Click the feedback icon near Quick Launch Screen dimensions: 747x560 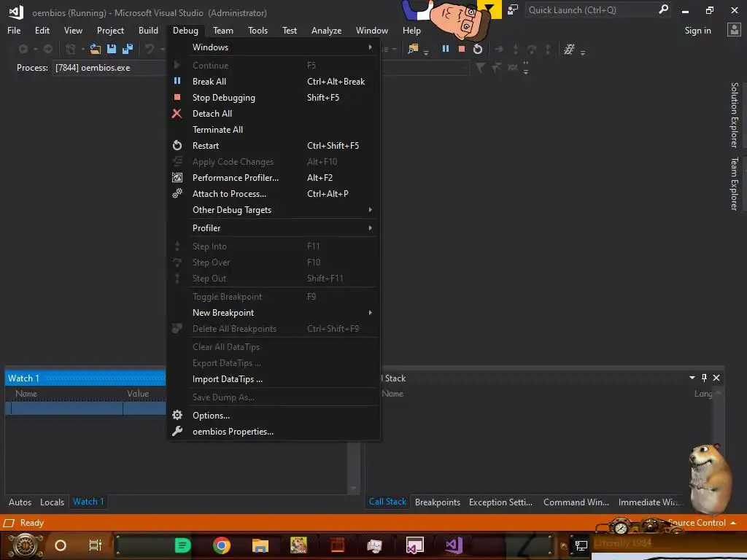pyautogui.click(x=513, y=10)
